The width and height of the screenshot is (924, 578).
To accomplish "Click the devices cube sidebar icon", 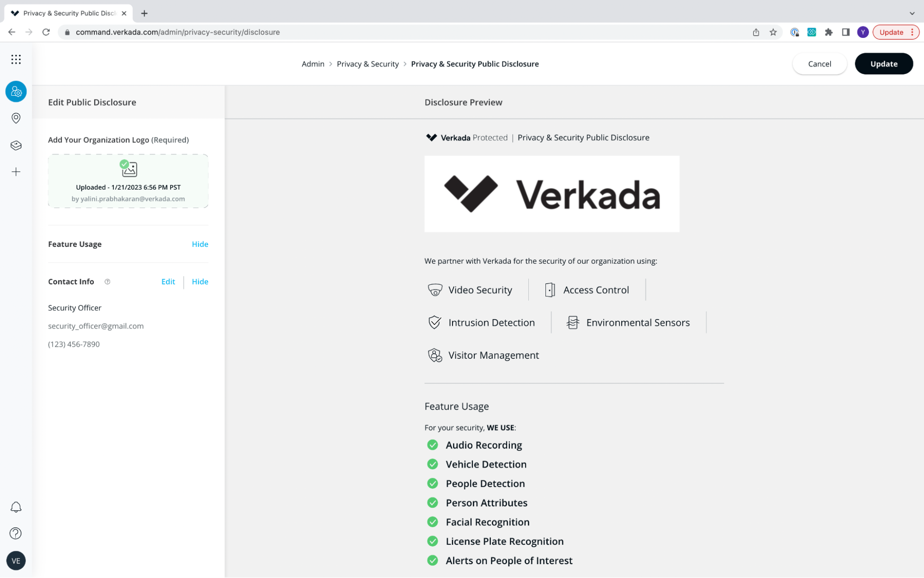I will [x=16, y=145].
